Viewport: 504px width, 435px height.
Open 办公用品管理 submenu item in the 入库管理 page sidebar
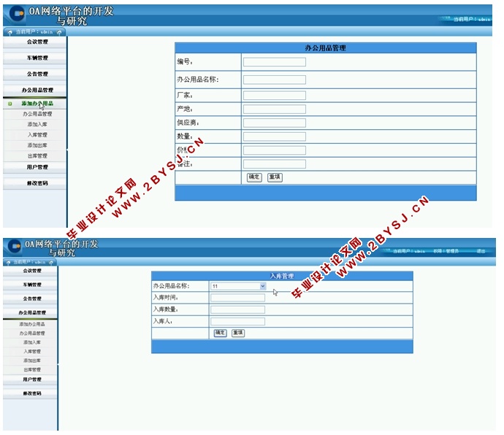tap(32, 334)
